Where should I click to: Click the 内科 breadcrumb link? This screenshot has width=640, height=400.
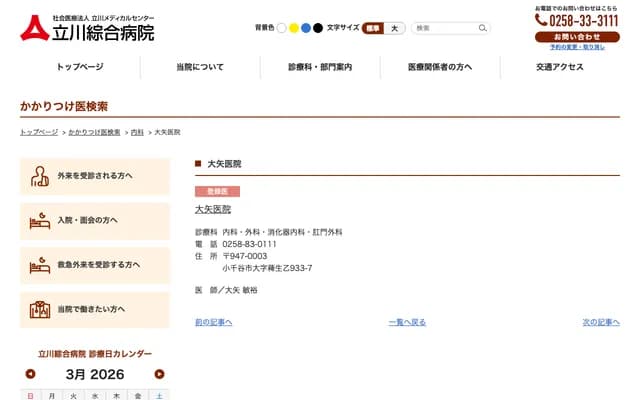137,132
